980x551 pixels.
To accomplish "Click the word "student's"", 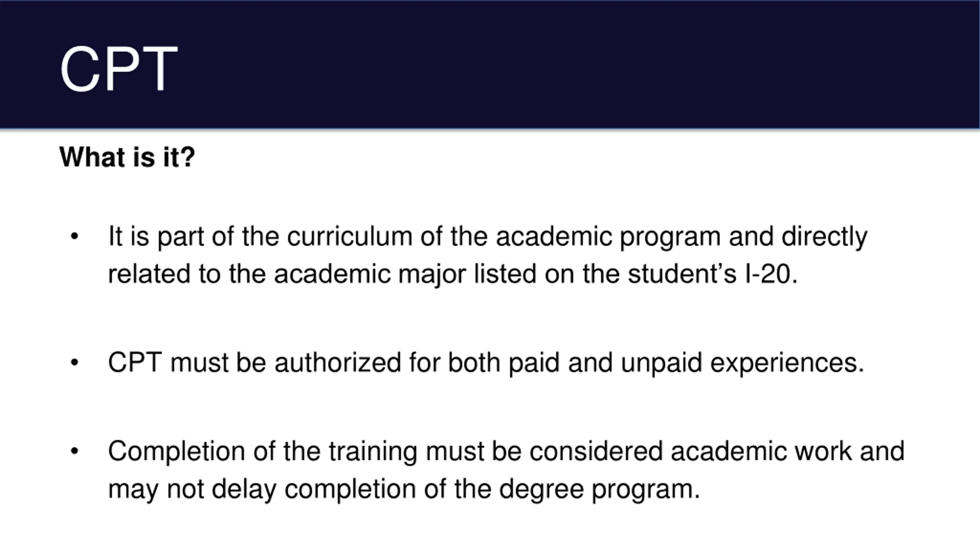I will point(682,274).
